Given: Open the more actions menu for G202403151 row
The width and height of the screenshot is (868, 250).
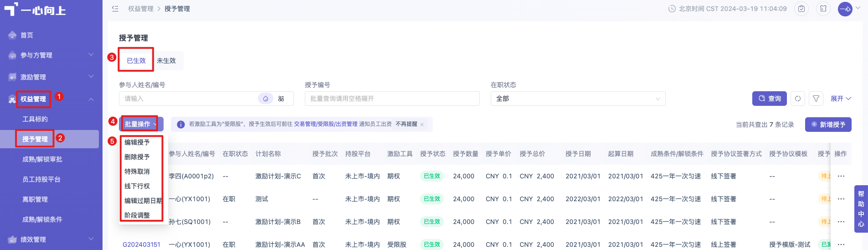Looking at the screenshot, I should click(841, 245).
